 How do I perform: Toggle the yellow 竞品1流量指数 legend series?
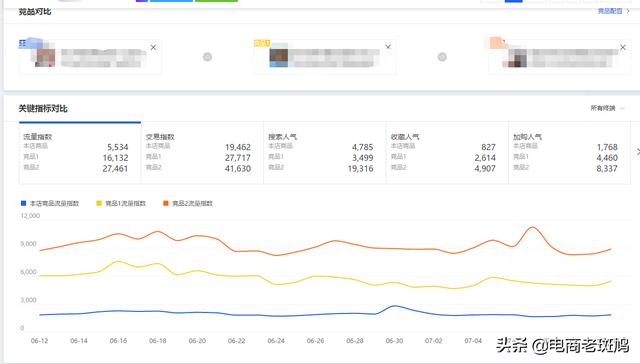[x=121, y=203]
